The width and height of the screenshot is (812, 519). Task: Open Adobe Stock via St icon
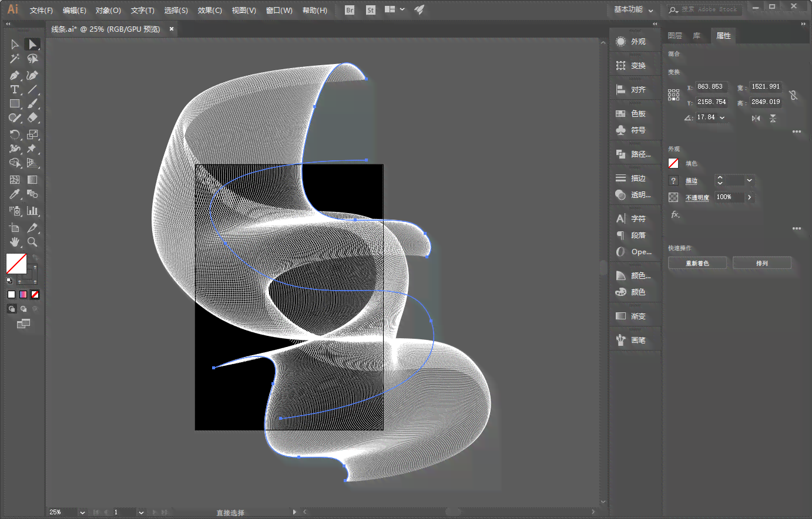pyautogui.click(x=370, y=10)
